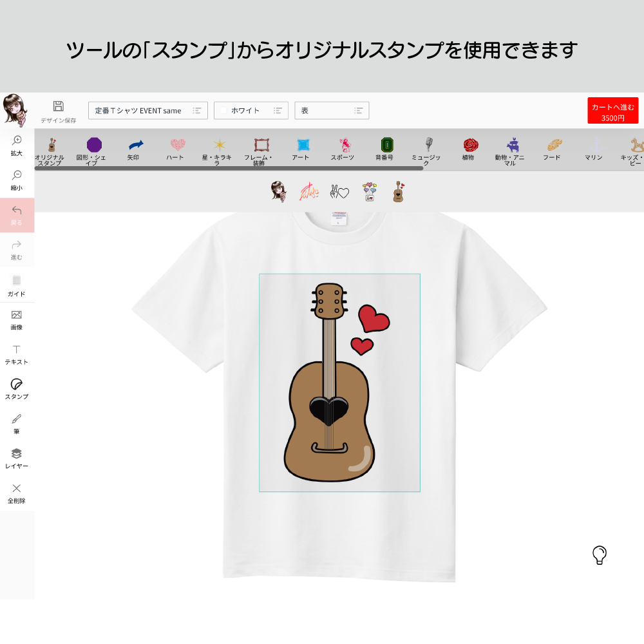Select the テキスト text tool
Image resolution: width=644 pixels, height=644 pixels.
pyautogui.click(x=17, y=354)
